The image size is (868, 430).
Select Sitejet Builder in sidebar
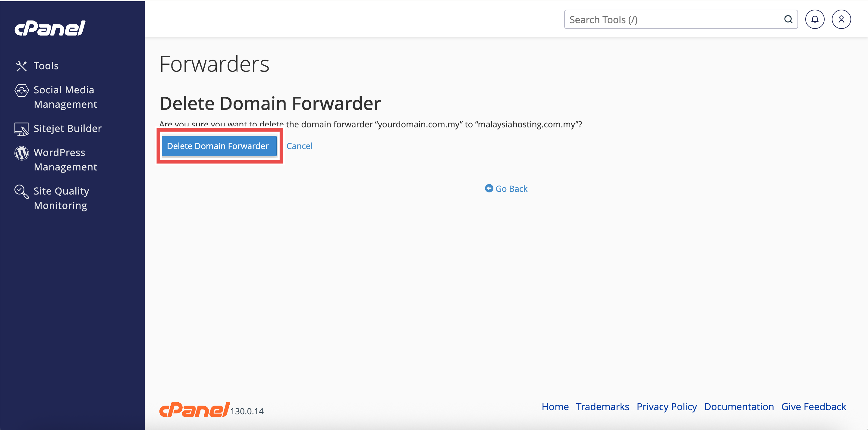pos(68,129)
